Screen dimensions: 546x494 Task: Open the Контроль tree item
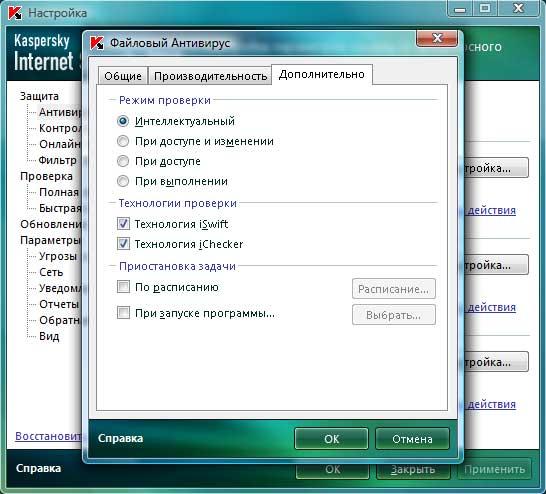[x=60, y=128]
